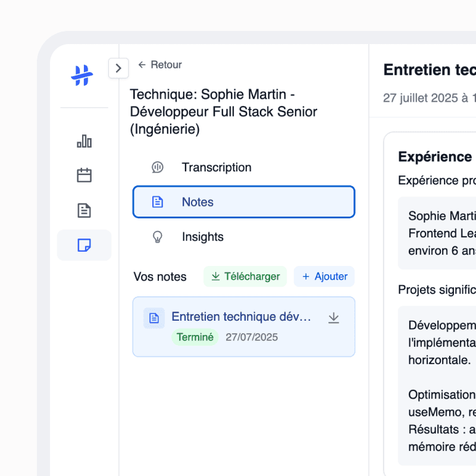Open the bar chart analytics sidebar icon
This screenshot has width=476, height=476.
[84, 141]
